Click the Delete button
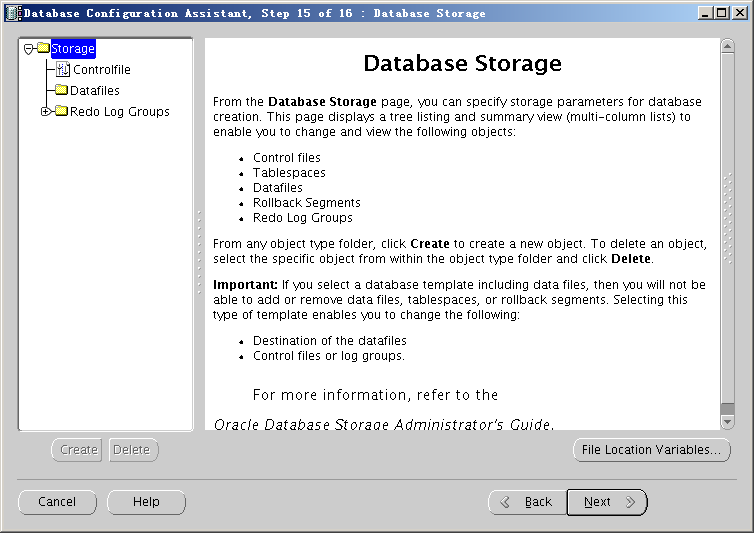Screen dimensions: 754x533 click(133, 450)
